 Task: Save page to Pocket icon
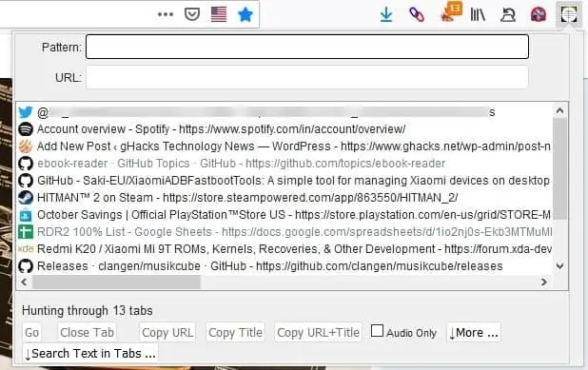(191, 14)
